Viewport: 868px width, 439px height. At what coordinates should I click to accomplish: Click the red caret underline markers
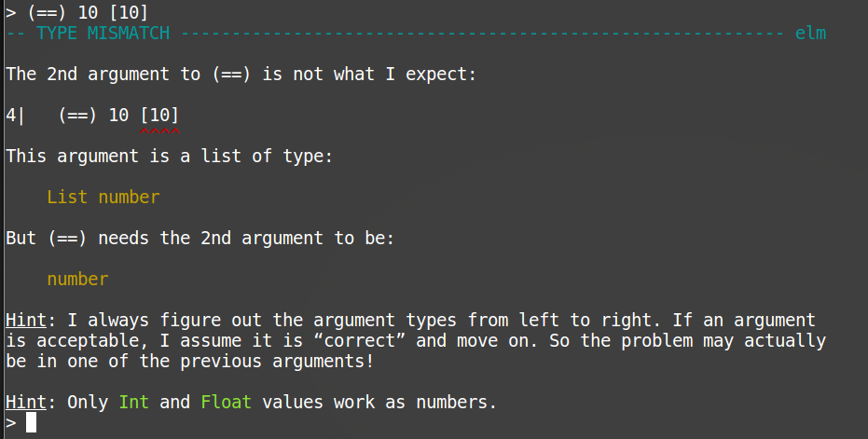pos(159,131)
